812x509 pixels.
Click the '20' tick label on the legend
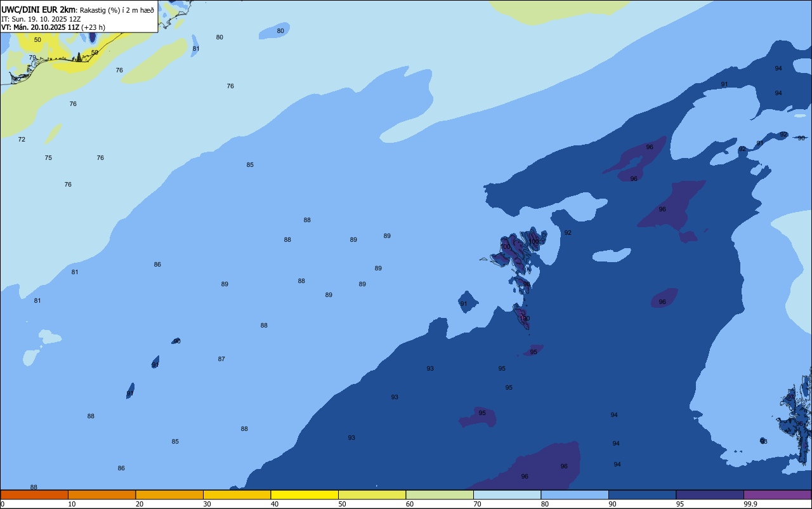tap(140, 504)
